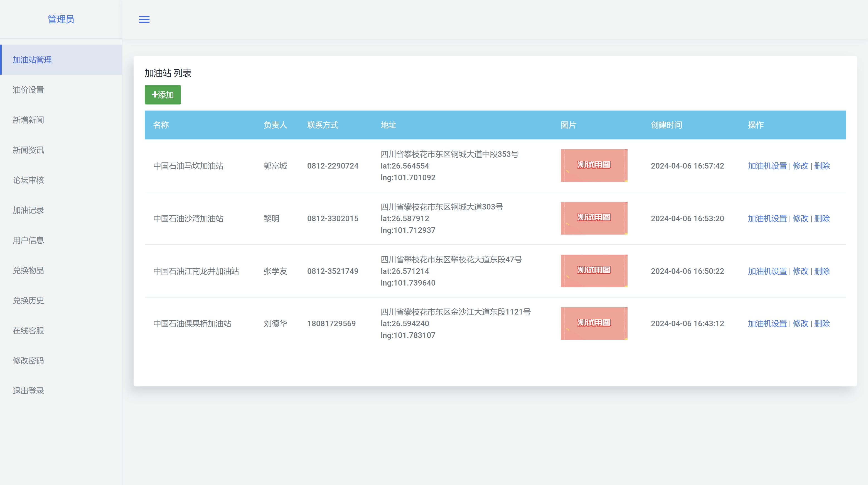
Task: Click 删除 for 中国石油沙湾加油站
Action: 822,219
